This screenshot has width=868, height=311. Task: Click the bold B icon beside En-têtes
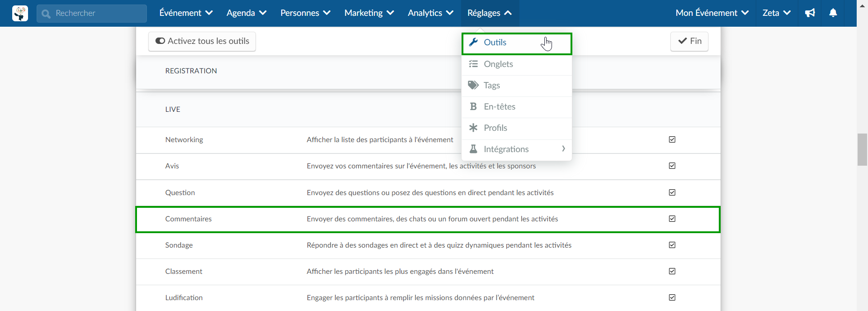click(473, 106)
